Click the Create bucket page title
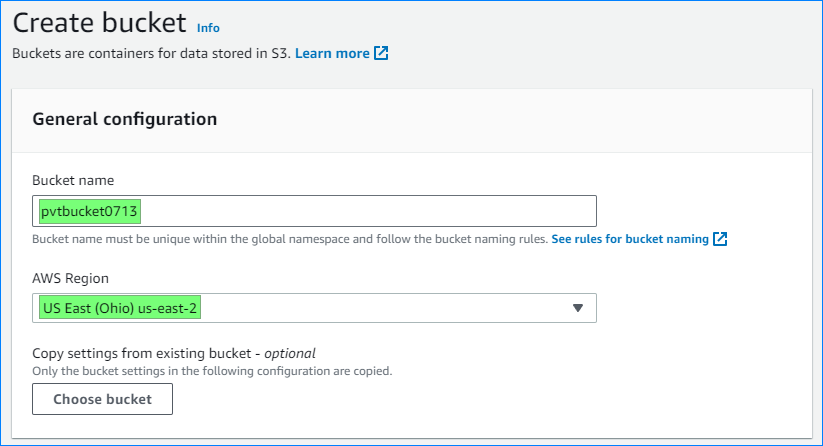The image size is (823, 446). tap(99, 23)
